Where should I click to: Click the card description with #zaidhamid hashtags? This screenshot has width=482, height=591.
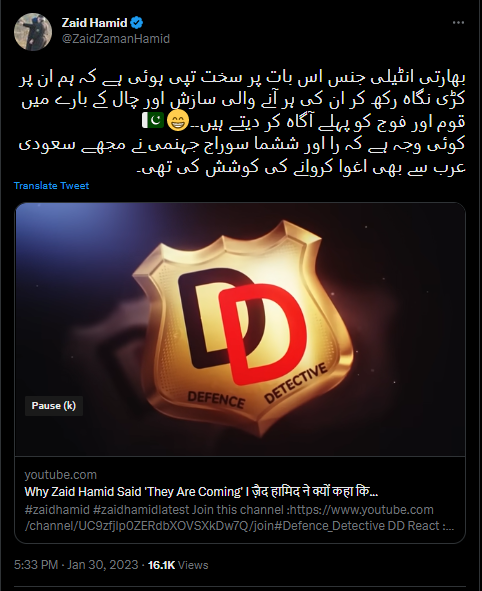coord(239,518)
